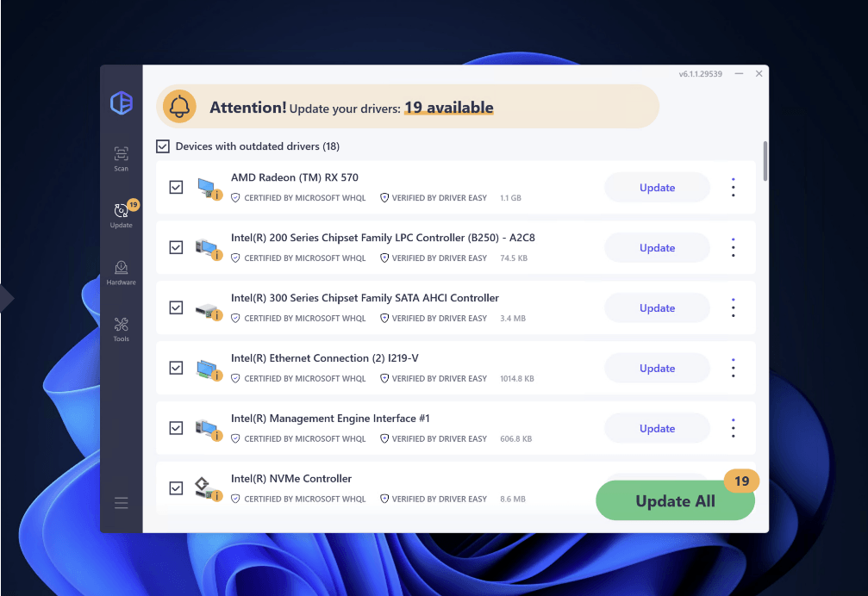Select the Management Engine Interface #1 name
The height and width of the screenshot is (596, 868).
(330, 419)
